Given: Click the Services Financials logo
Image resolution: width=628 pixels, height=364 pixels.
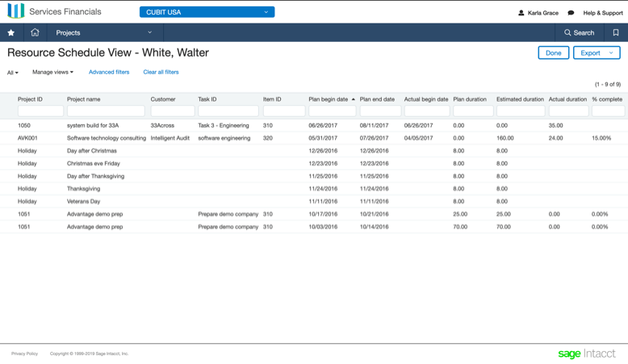Looking at the screenshot, I should click(16, 10).
